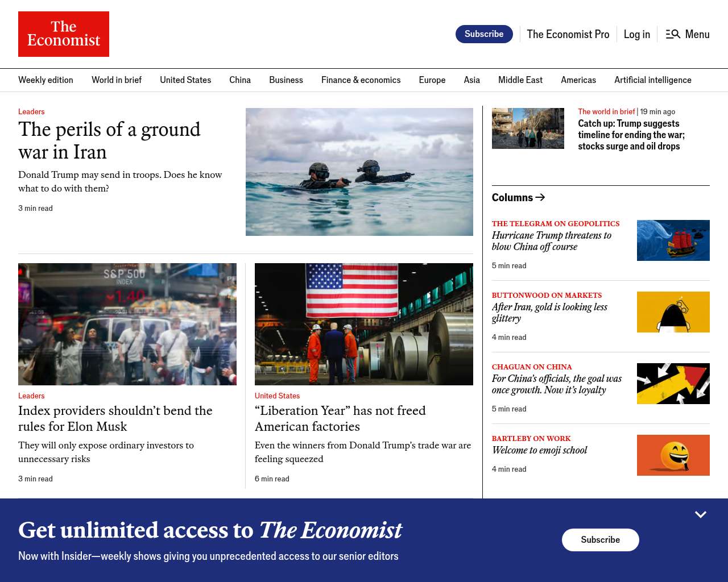Image resolution: width=728 pixels, height=582 pixels.
Task: Click the emoji school illustration
Action: [x=673, y=455]
